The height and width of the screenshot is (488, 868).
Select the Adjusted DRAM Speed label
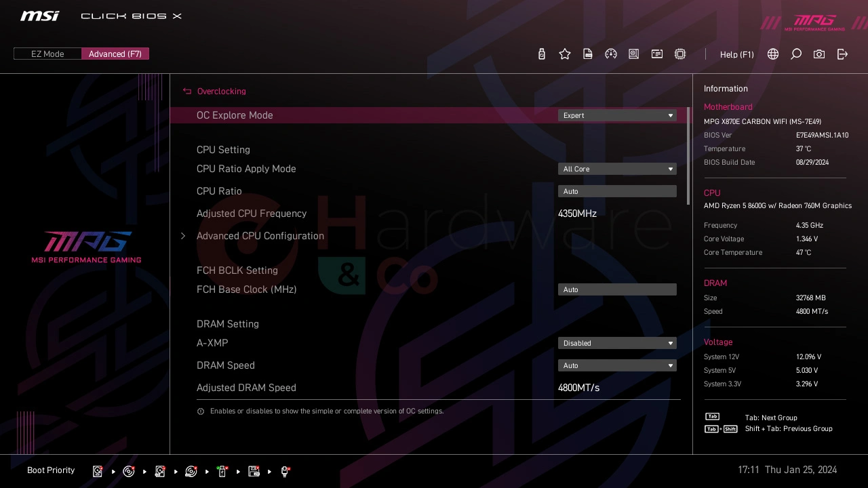[x=246, y=388]
